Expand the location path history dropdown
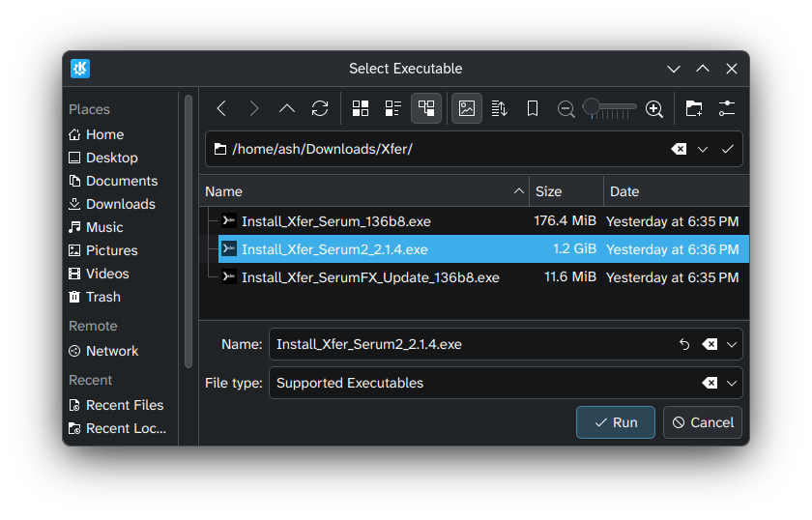 tap(703, 149)
